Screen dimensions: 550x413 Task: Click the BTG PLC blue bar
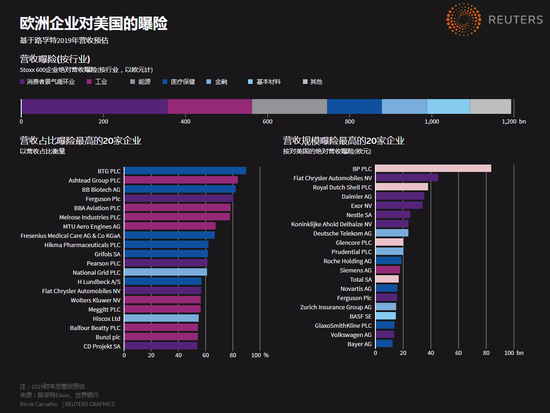[185, 171]
